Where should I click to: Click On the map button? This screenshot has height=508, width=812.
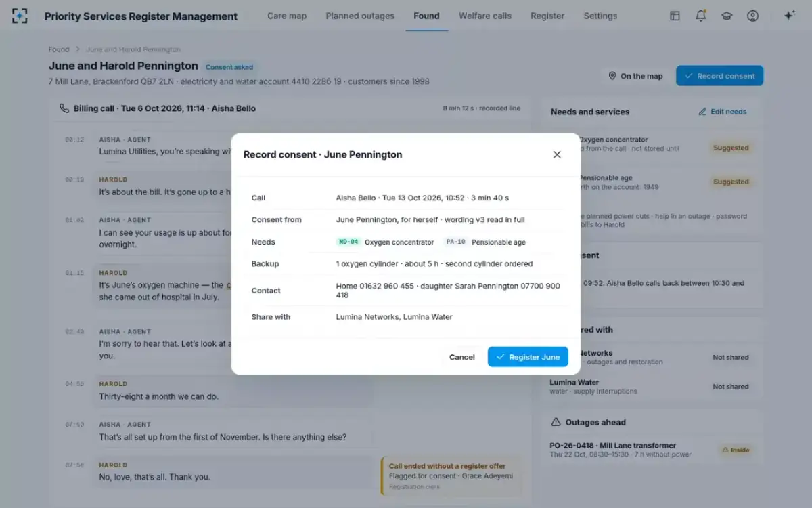point(635,76)
